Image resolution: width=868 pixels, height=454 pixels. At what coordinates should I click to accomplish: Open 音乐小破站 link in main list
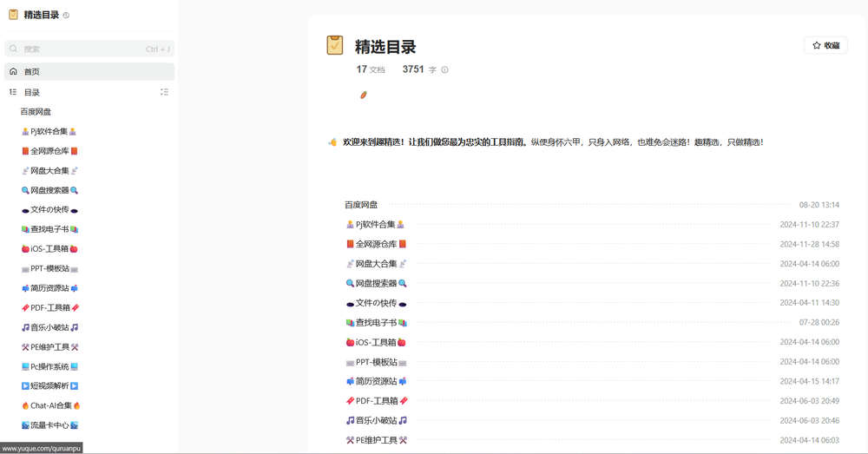pos(377,421)
